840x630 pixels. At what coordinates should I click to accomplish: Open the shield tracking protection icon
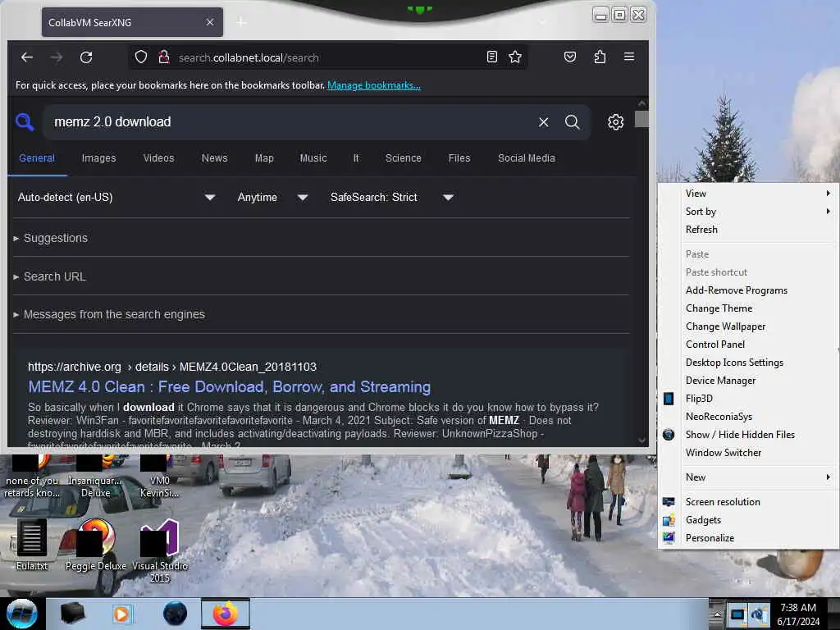point(141,57)
